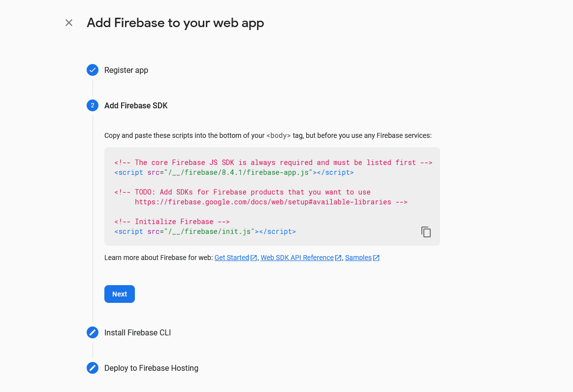Click the Add Firebase SDK step heading
Image resolution: width=573 pixels, height=392 pixels.
(x=136, y=105)
